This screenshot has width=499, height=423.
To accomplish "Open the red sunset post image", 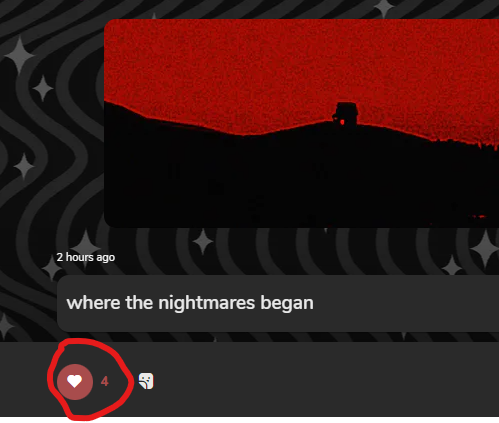I will pos(301,123).
